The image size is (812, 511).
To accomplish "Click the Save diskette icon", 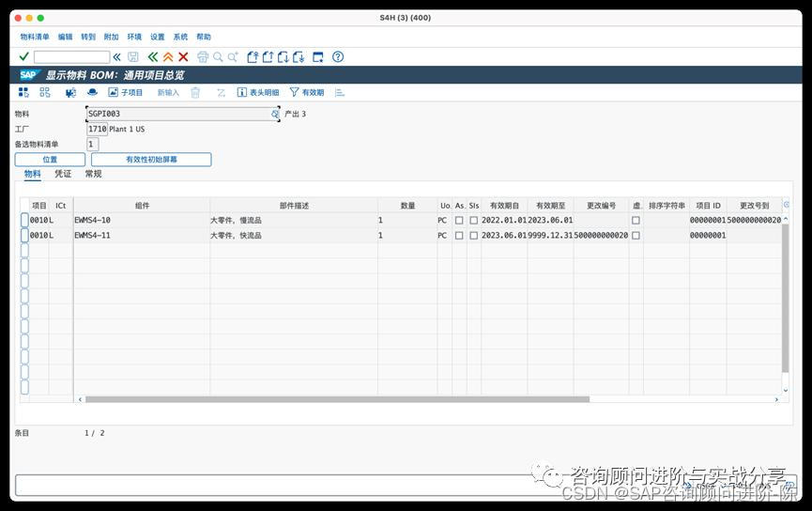I will click(x=133, y=57).
